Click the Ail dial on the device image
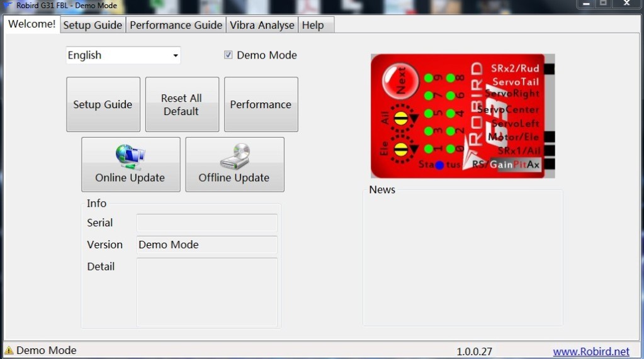644x359 pixels. coord(401,119)
